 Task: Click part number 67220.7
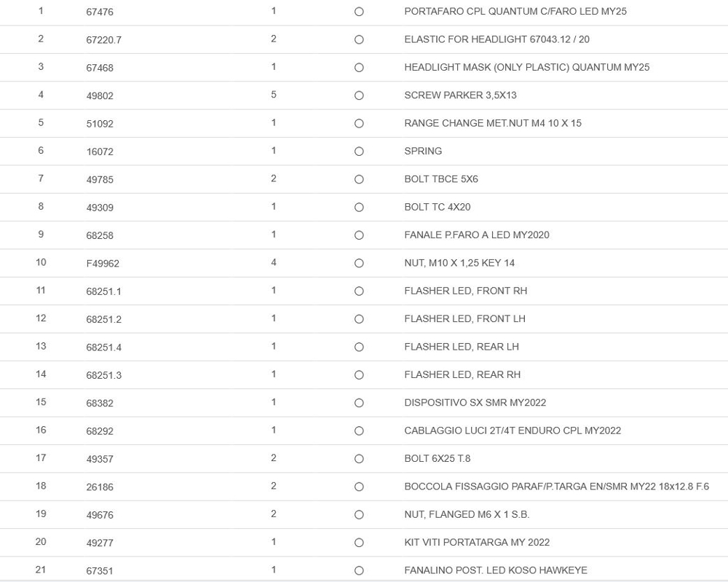point(103,40)
